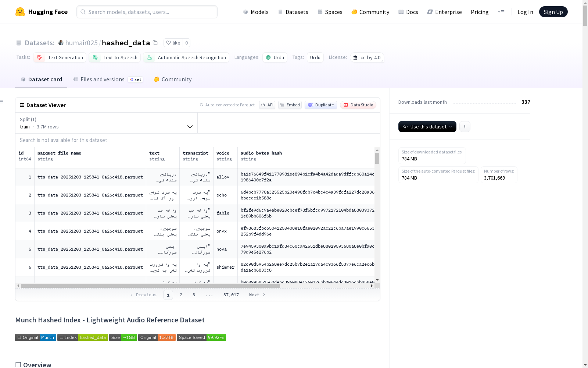Click the xet storage badge
588x368 pixels.
click(136, 79)
